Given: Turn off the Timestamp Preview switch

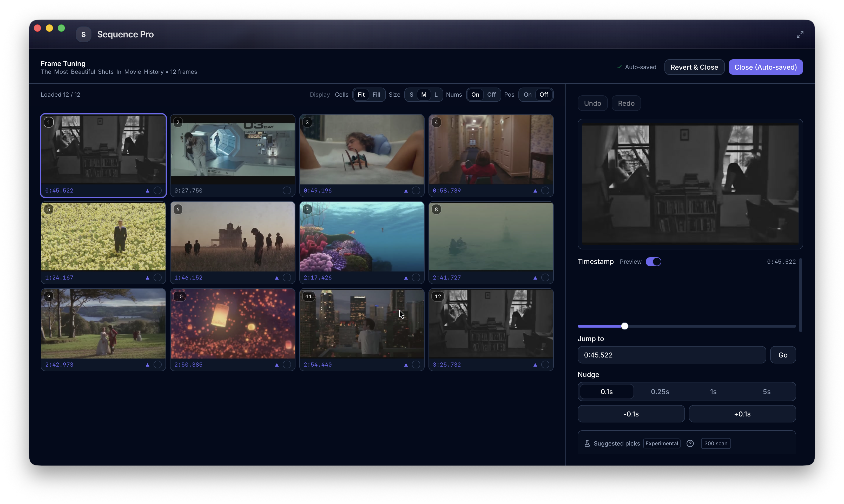Looking at the screenshot, I should click(x=654, y=262).
